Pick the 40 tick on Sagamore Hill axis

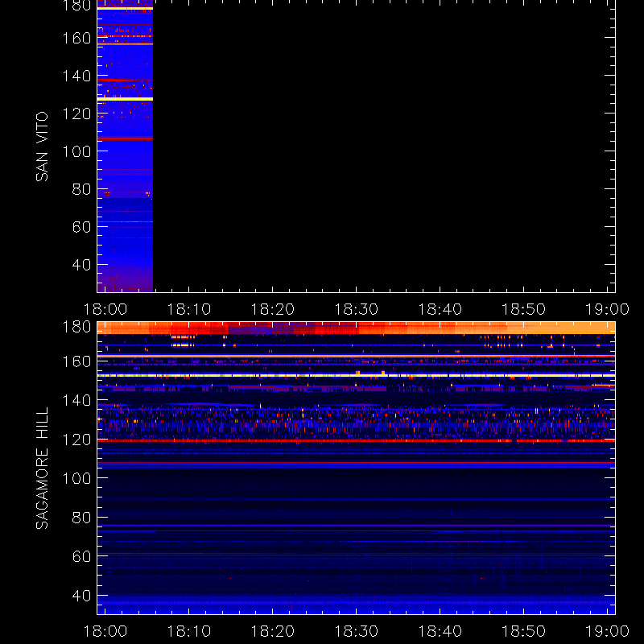tap(81, 596)
